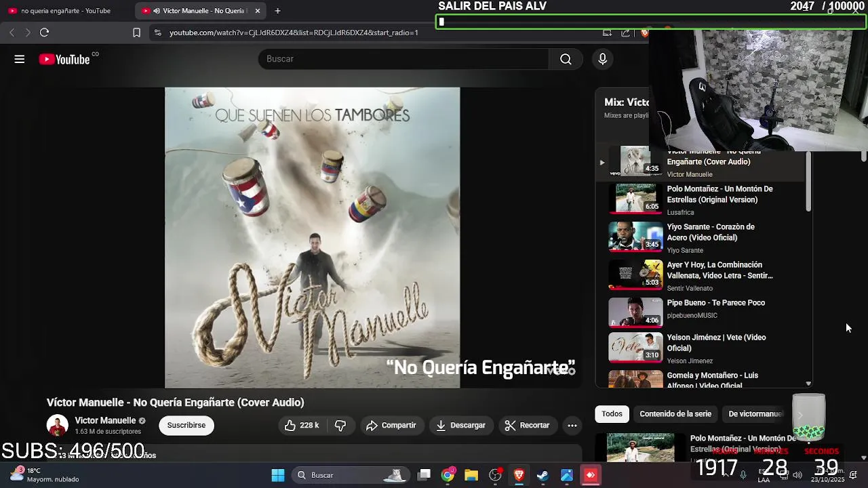
Task: Open a new browser tab
Action: point(278,11)
